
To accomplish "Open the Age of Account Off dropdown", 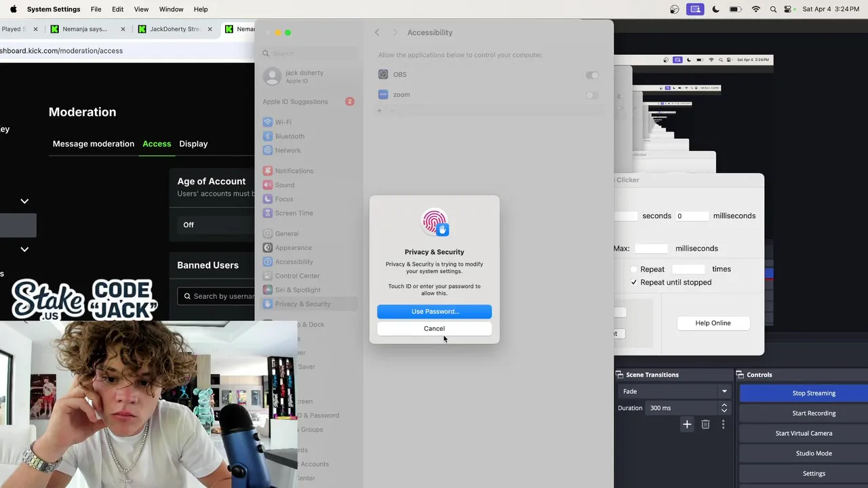I will point(216,225).
